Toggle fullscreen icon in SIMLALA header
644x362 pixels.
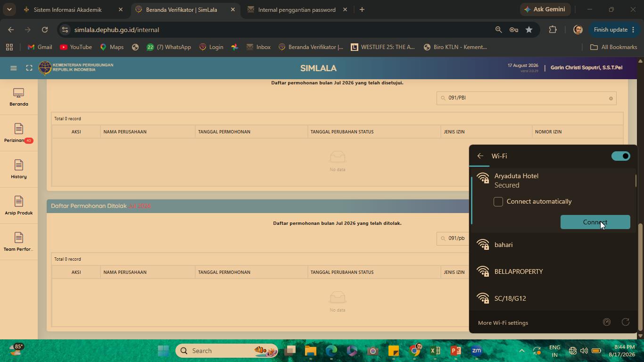29,68
